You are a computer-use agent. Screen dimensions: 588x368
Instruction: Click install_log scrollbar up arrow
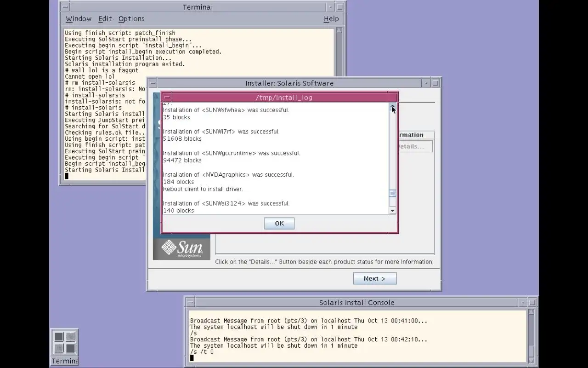(392, 106)
